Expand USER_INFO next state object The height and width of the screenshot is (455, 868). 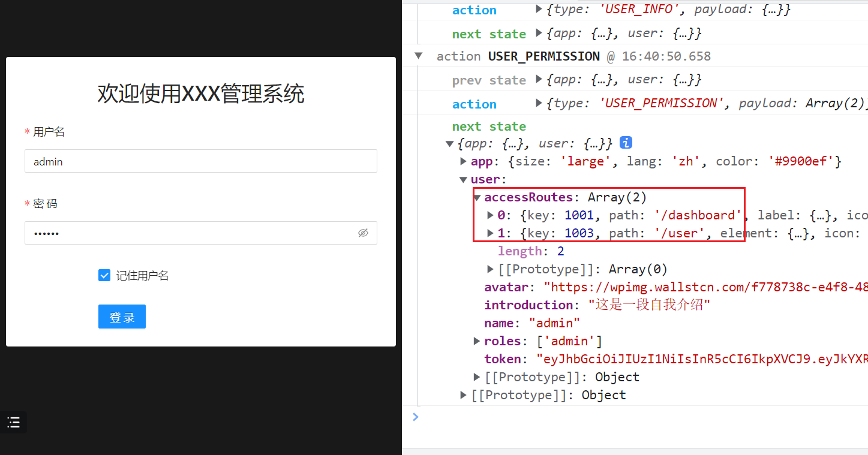click(539, 33)
